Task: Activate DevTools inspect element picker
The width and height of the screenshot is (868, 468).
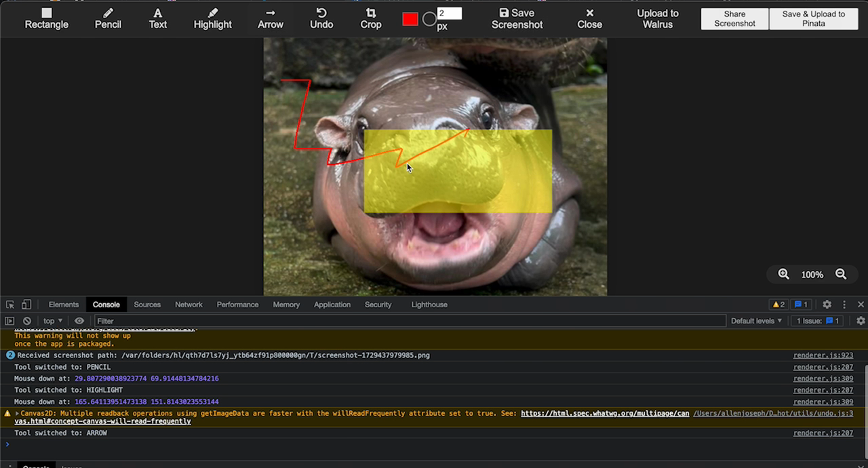Action: (x=10, y=305)
